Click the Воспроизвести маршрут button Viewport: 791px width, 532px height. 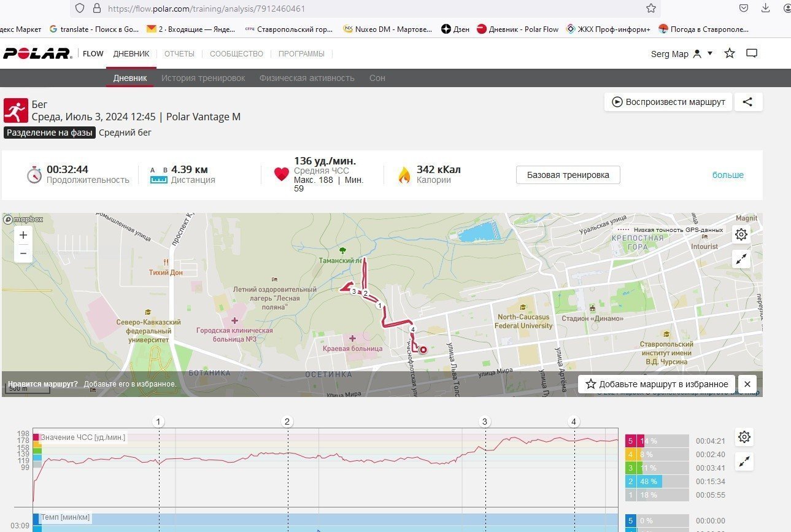(668, 102)
